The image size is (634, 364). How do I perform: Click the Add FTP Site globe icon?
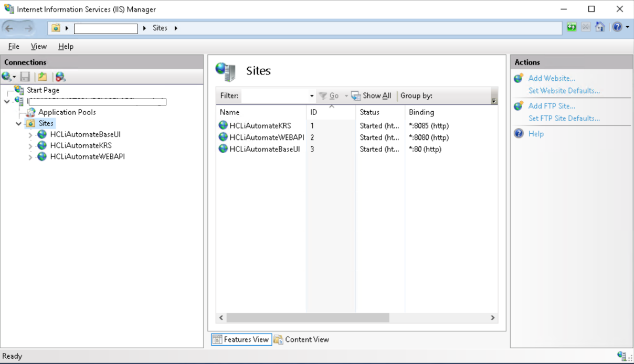click(x=519, y=106)
